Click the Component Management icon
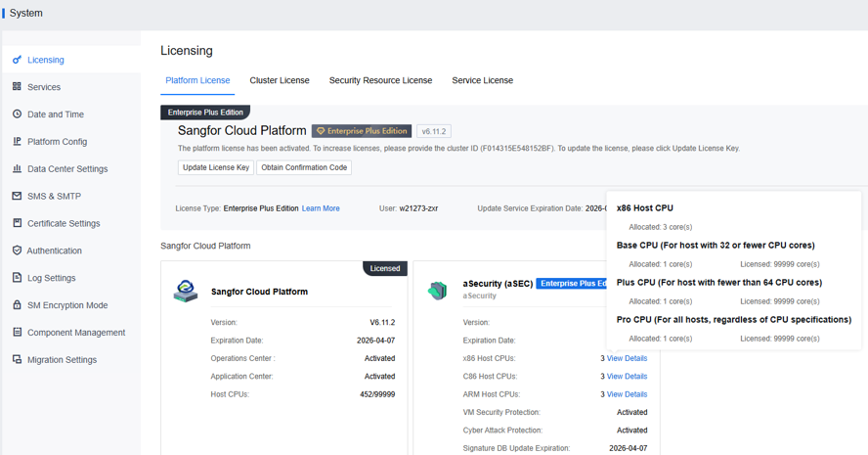Screen dimensions: 868x455 point(18,332)
